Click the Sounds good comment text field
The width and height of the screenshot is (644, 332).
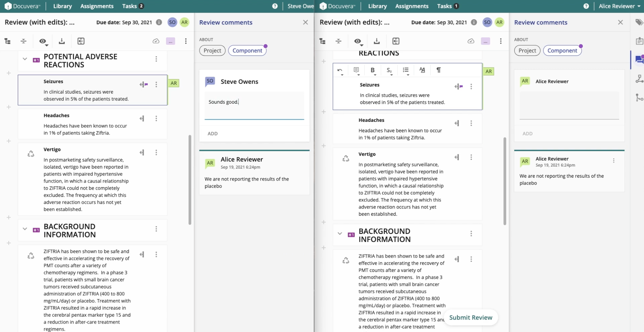tap(254, 105)
